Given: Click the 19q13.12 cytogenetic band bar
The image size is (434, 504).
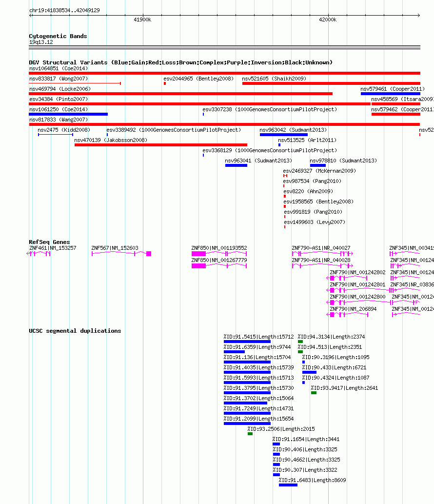Looking at the screenshot, I should 224,48.
